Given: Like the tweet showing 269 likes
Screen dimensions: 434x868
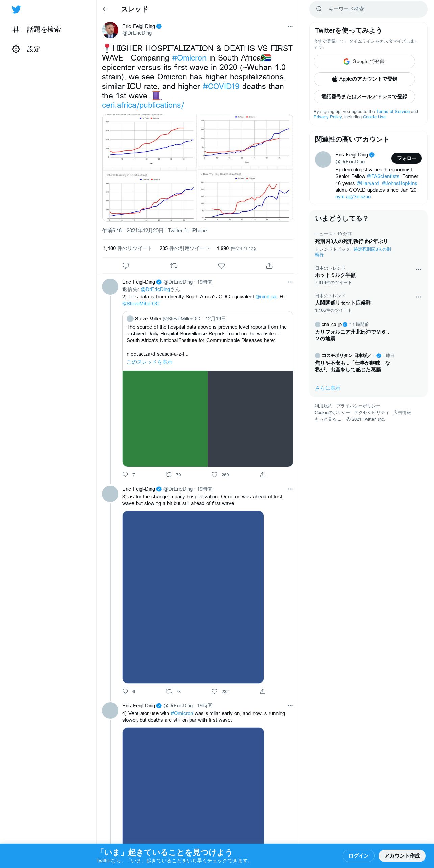Looking at the screenshot, I should [214, 475].
